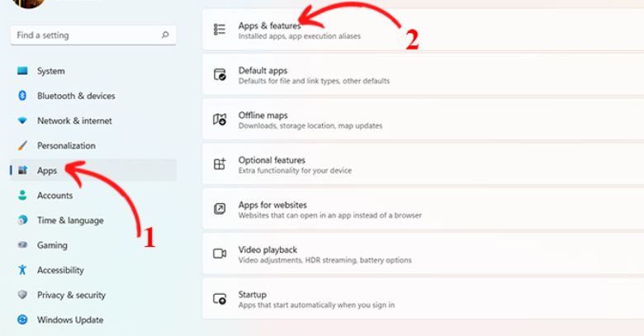Open Accessibility settings
This screenshot has height=336, width=644.
tap(93, 270)
